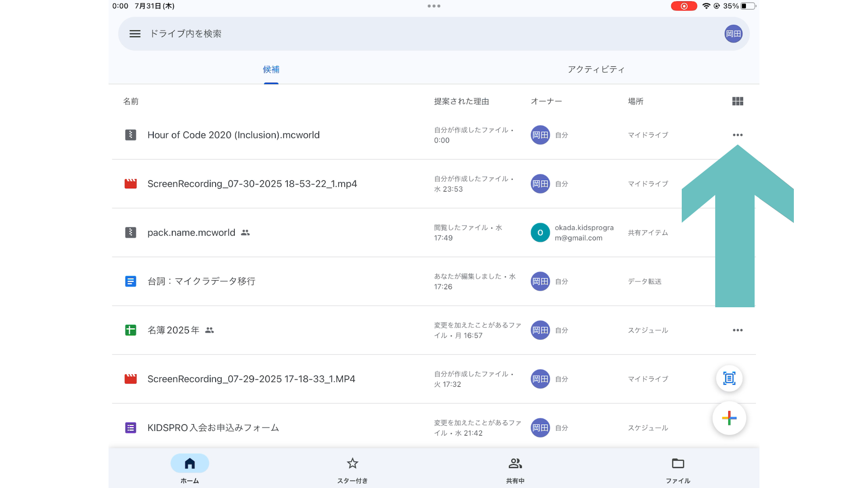Open the pack.name.mcworld file
This screenshot has width=868, height=488.
click(191, 233)
